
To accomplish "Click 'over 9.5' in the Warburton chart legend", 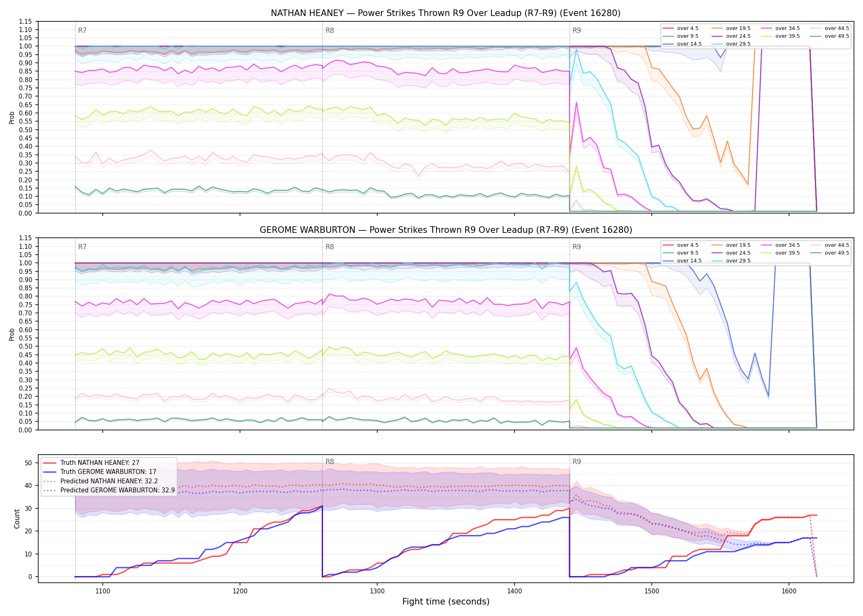I will pyautogui.click(x=688, y=253).
